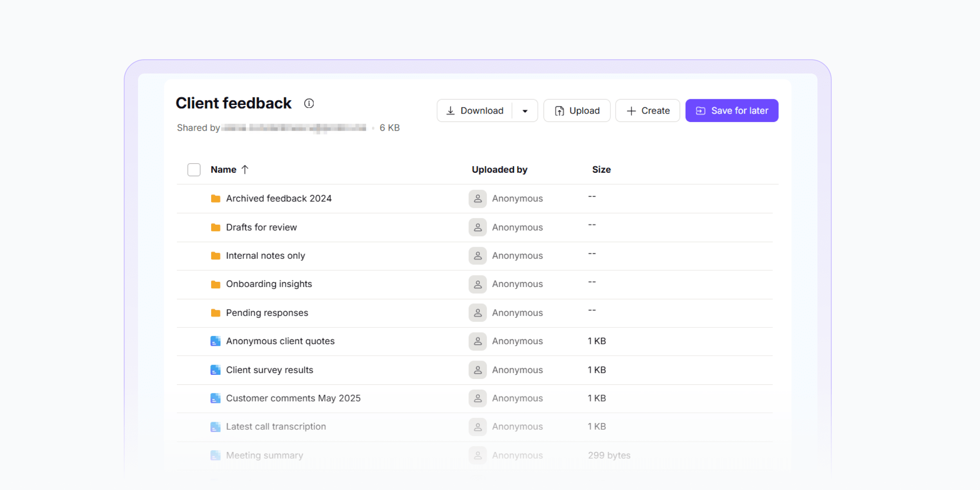
Task: Click the Pending responses folder icon
Action: 216,313
